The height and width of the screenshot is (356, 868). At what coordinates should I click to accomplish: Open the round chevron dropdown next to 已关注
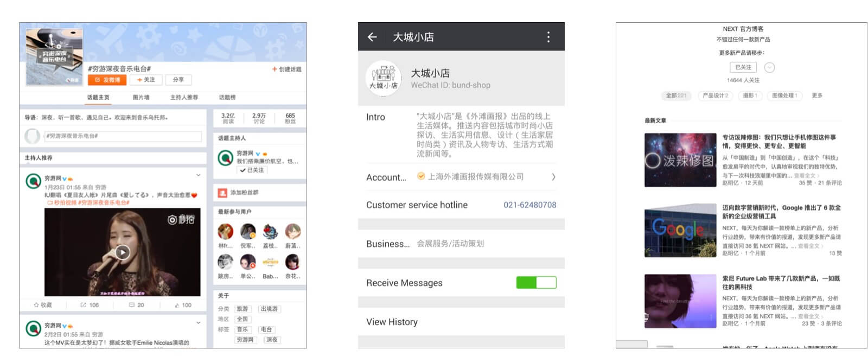769,67
